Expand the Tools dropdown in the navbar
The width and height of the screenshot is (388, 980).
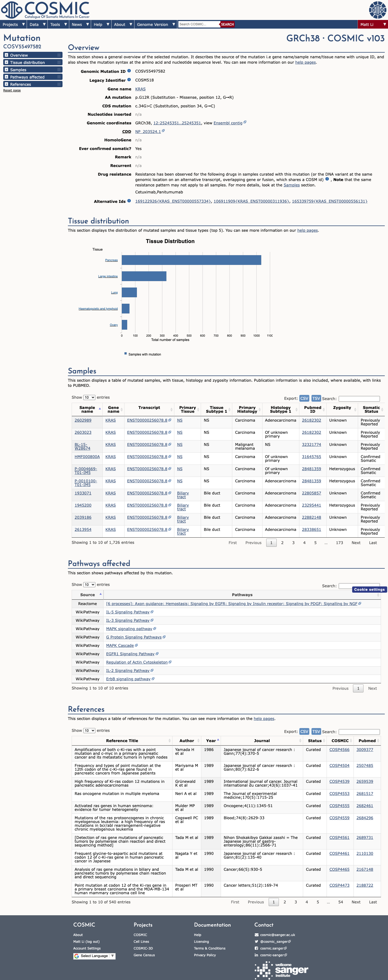[58, 24]
